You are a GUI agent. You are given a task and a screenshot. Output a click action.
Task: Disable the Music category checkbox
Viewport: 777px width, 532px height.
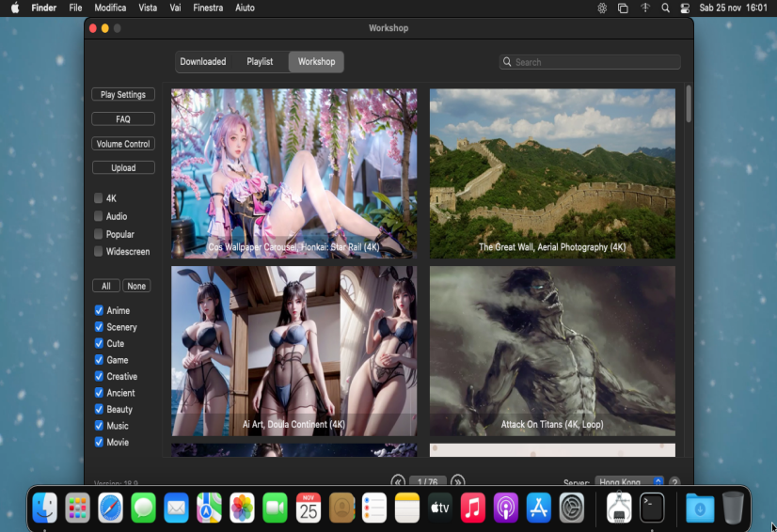point(99,426)
